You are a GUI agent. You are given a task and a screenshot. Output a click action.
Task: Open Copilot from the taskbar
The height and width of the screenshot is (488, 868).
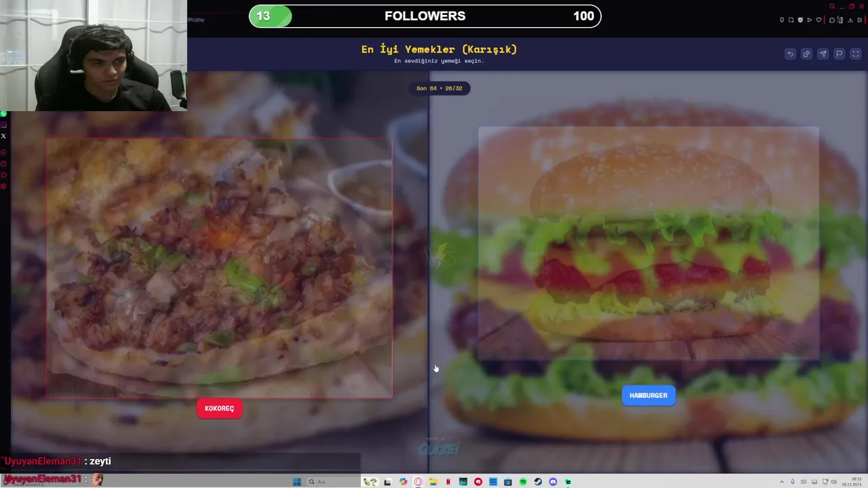click(403, 482)
